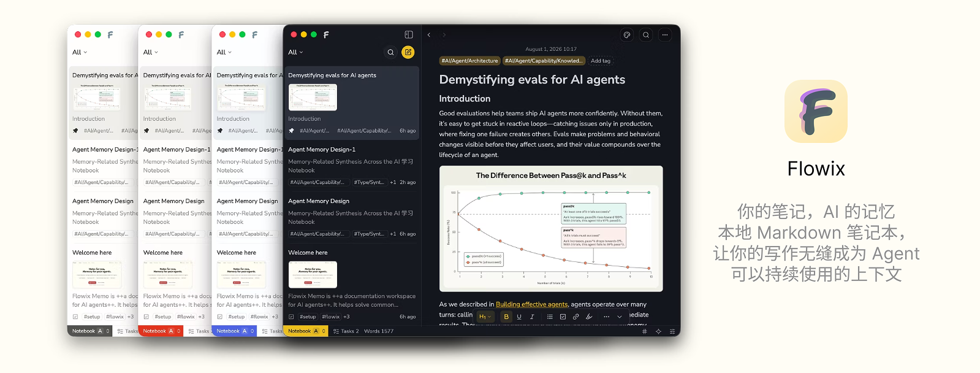
Task: Open Demystifying evals chart thumbnail in dark sidebar
Action: pos(313,97)
